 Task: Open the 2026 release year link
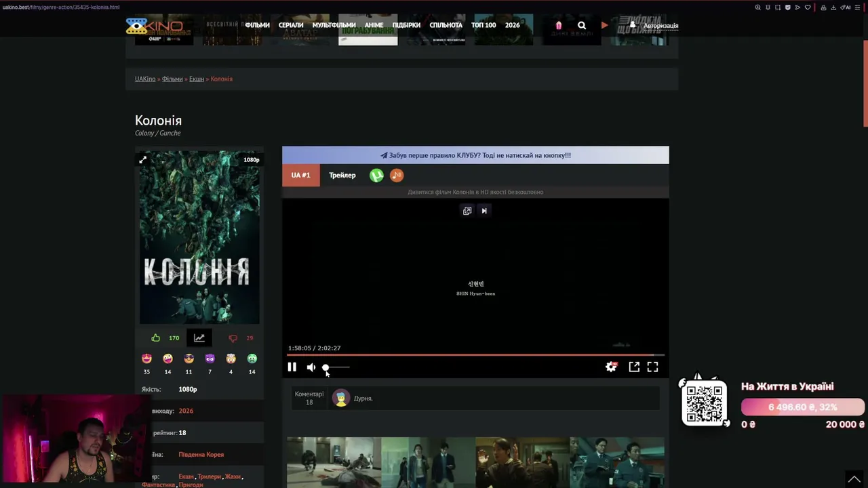click(186, 411)
